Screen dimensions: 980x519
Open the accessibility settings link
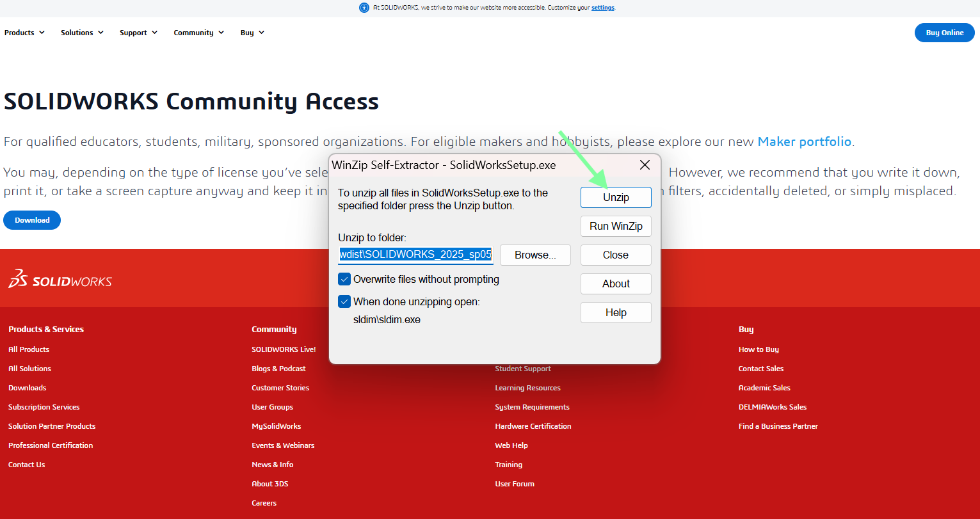[x=603, y=8]
